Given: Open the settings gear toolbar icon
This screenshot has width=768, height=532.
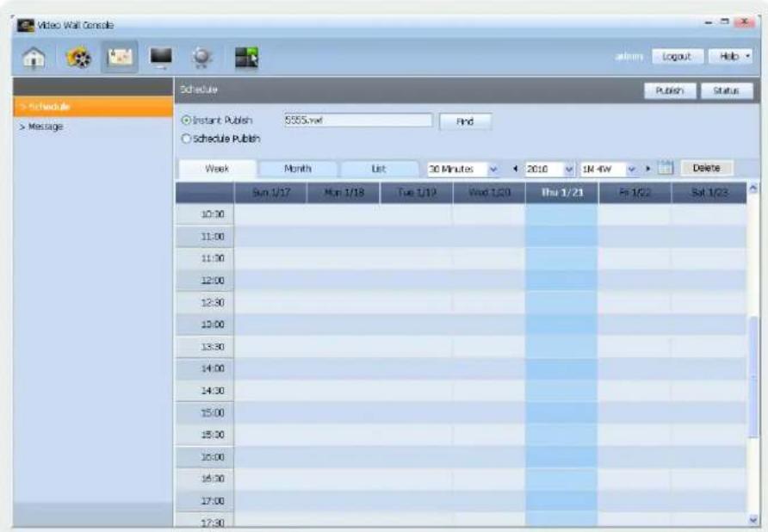Looking at the screenshot, I should (x=202, y=58).
